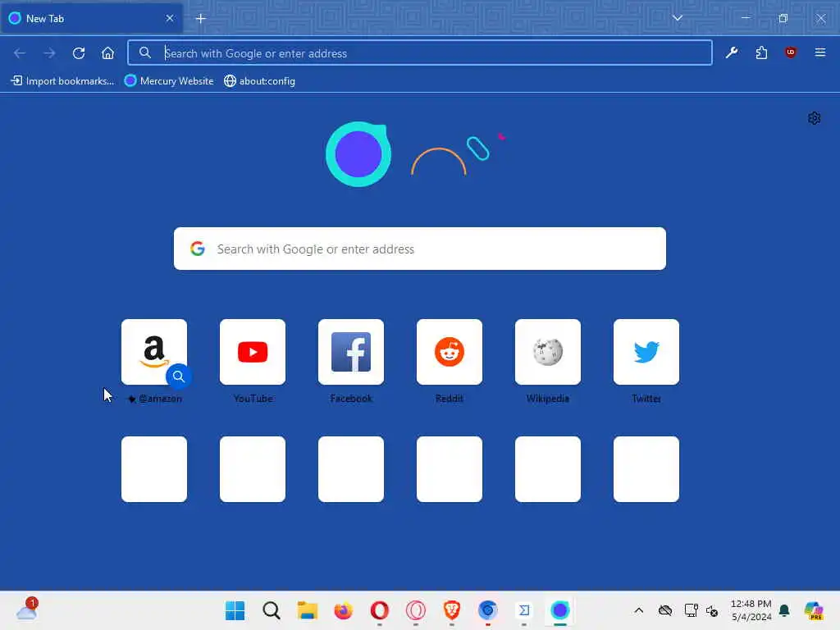840x630 pixels.
Task: Click the Google logo in search box
Action: [198, 249]
